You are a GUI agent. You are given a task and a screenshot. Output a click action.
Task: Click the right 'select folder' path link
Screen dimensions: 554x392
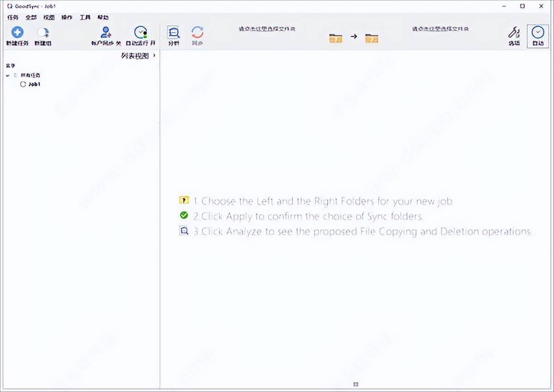tap(440, 29)
